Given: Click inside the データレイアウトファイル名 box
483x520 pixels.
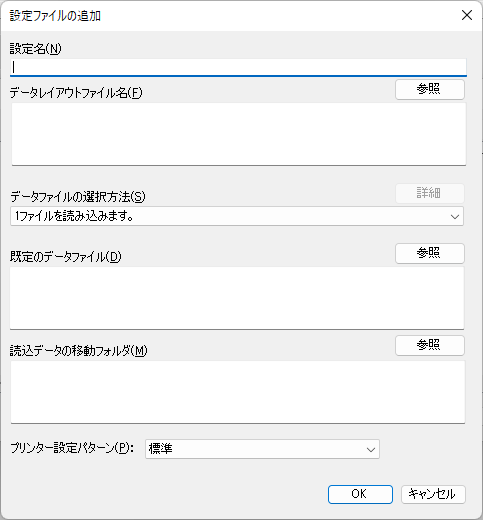Looking at the screenshot, I should (239, 134).
